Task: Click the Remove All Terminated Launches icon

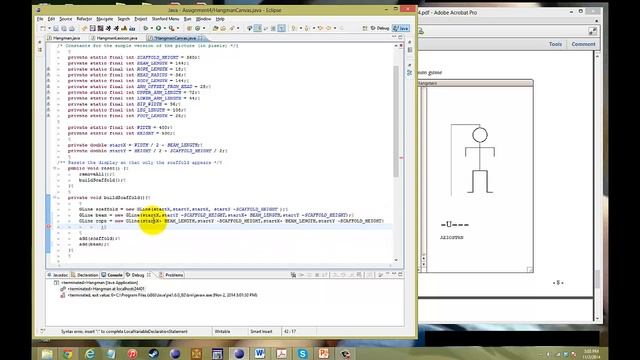Action: 293,275
